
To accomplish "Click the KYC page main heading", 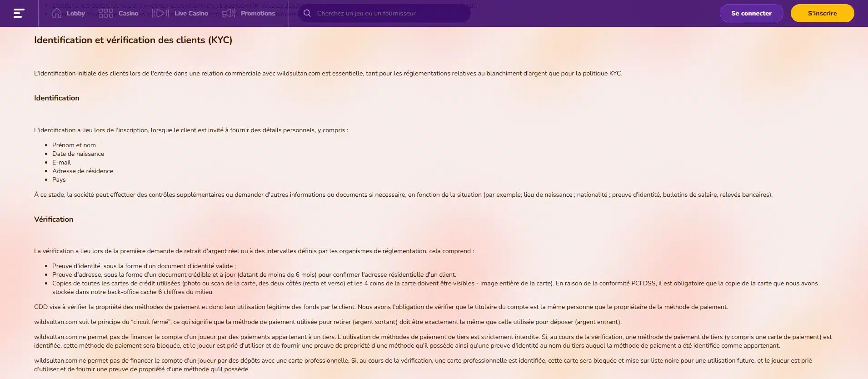I will (133, 40).
